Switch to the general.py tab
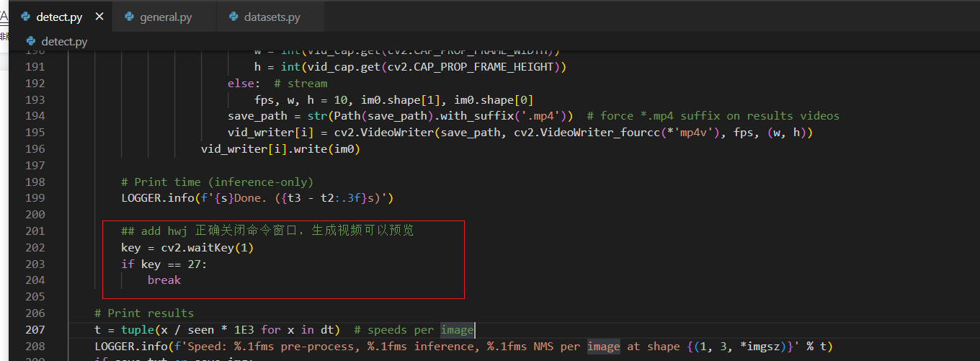980x361 pixels. 166,17
